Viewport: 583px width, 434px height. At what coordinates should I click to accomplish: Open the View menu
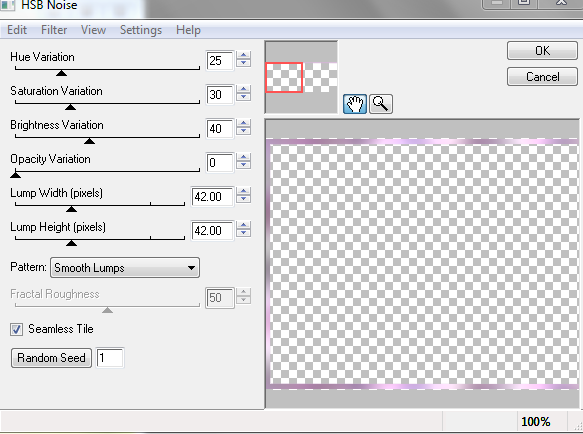pyautogui.click(x=93, y=30)
